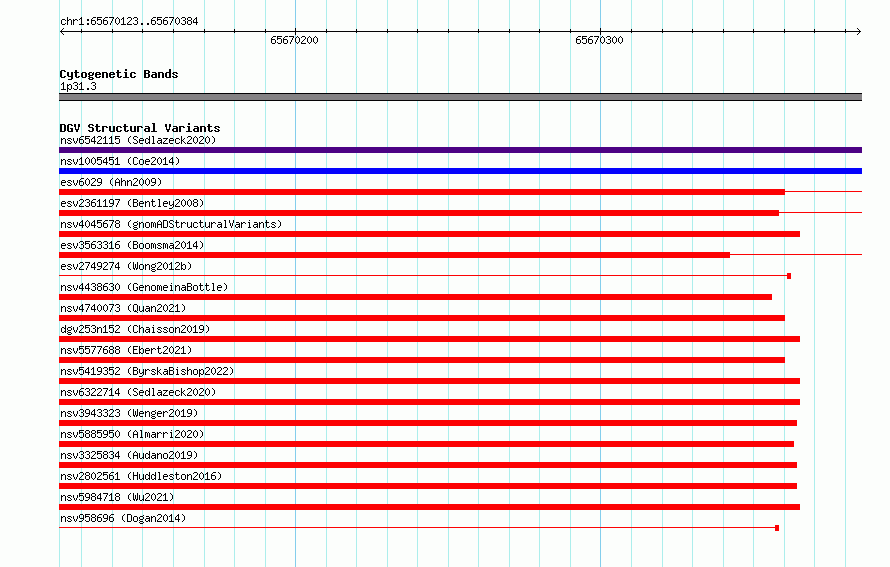Open nsv5577688 (Ebert2021) variant
The image size is (890, 567).
pos(126,350)
